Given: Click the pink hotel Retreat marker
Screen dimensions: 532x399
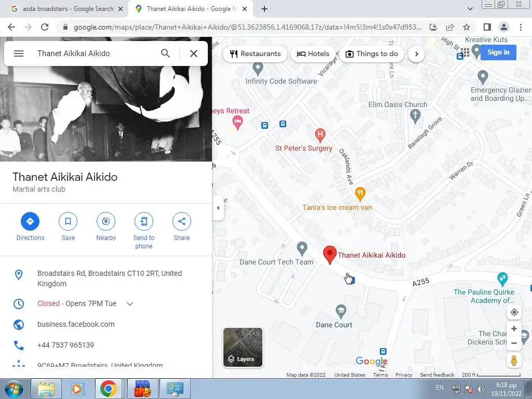Looking at the screenshot, I should pos(237,123).
